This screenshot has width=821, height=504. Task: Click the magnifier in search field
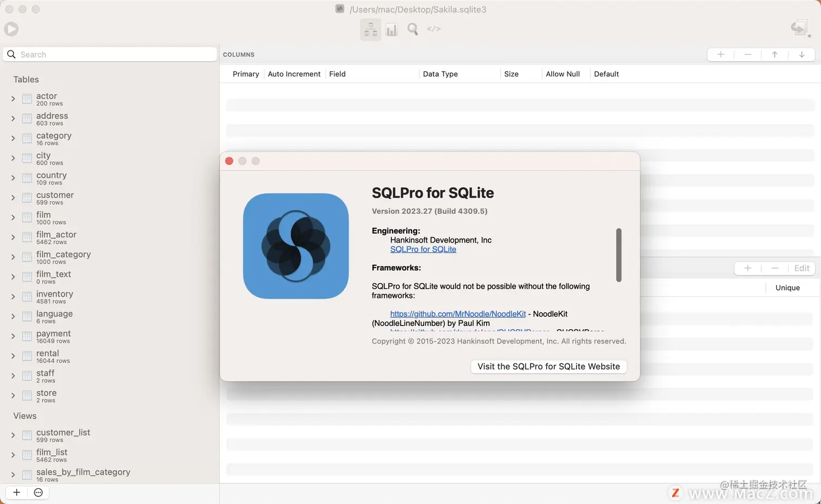(x=11, y=54)
